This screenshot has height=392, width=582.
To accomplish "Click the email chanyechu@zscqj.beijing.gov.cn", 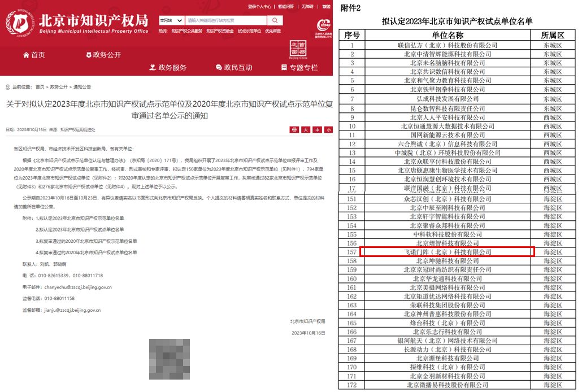I will coord(78,288).
